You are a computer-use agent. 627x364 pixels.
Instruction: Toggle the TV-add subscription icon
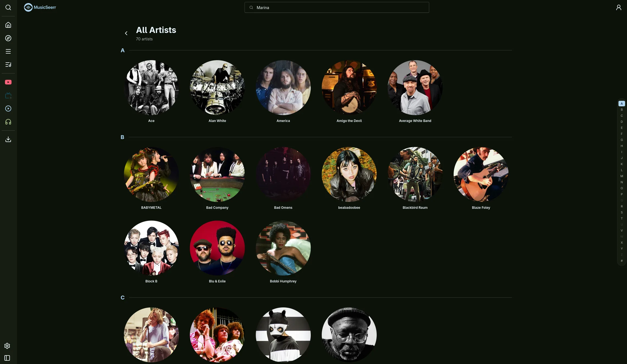pos(8,95)
